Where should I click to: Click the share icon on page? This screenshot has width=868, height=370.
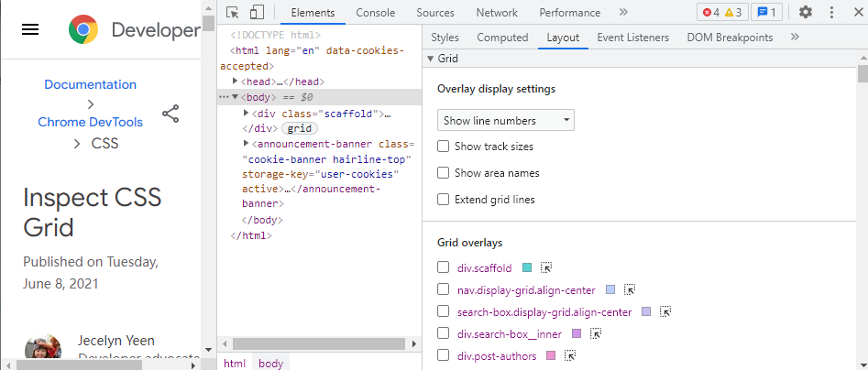170,114
